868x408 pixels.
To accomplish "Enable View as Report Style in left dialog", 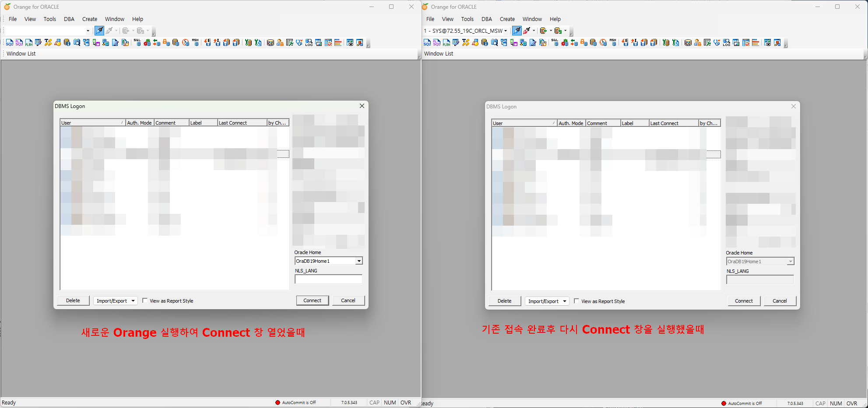I will click(145, 300).
